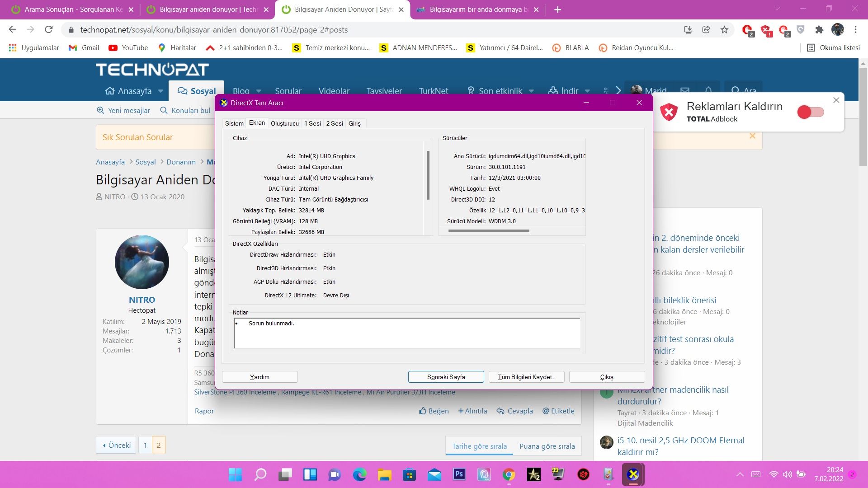The image size is (868, 488).
Task: Click the Chrome reload page icon
Action: 49,30
